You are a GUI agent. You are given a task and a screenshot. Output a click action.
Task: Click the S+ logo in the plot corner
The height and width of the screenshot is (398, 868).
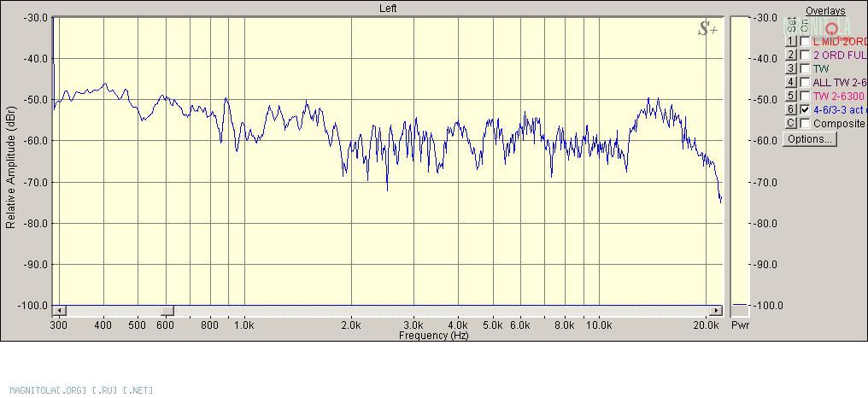[707, 29]
